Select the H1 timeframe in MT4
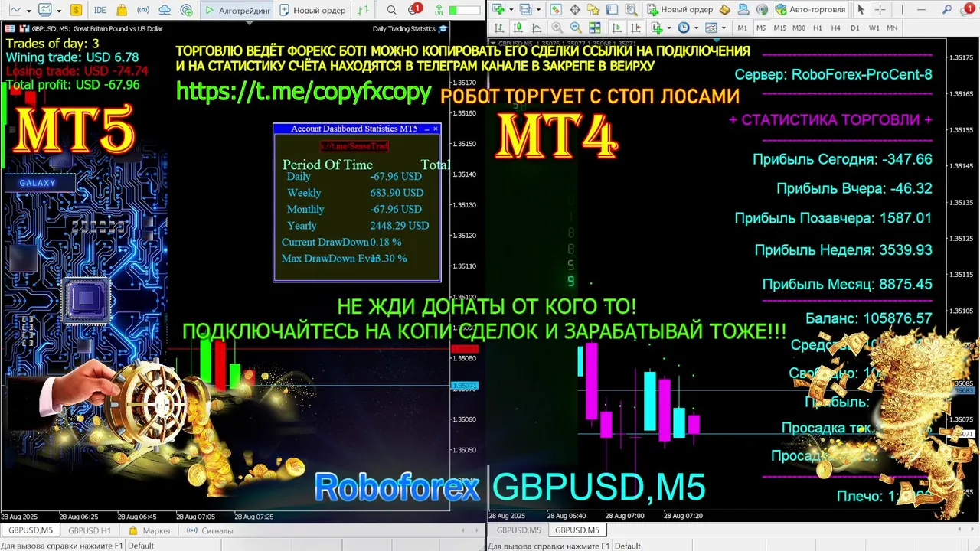Image resolution: width=980 pixels, height=551 pixels. pos(818,28)
